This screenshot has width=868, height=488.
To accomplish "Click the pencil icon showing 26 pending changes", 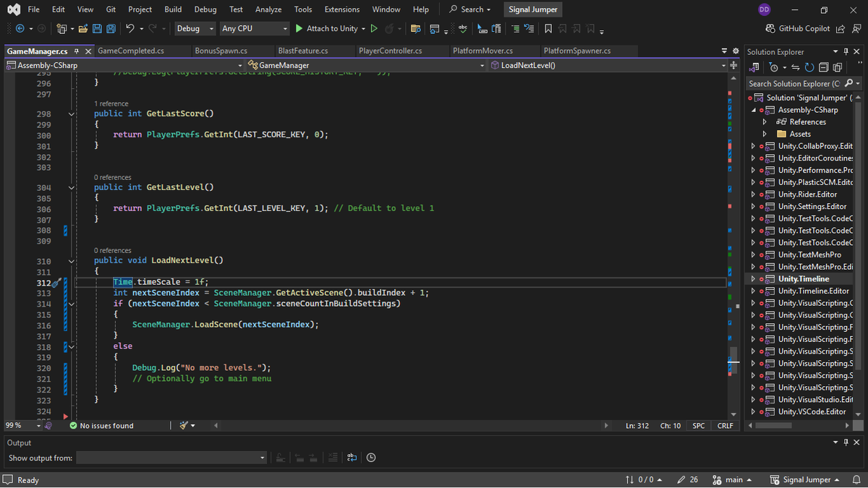I will (x=688, y=479).
